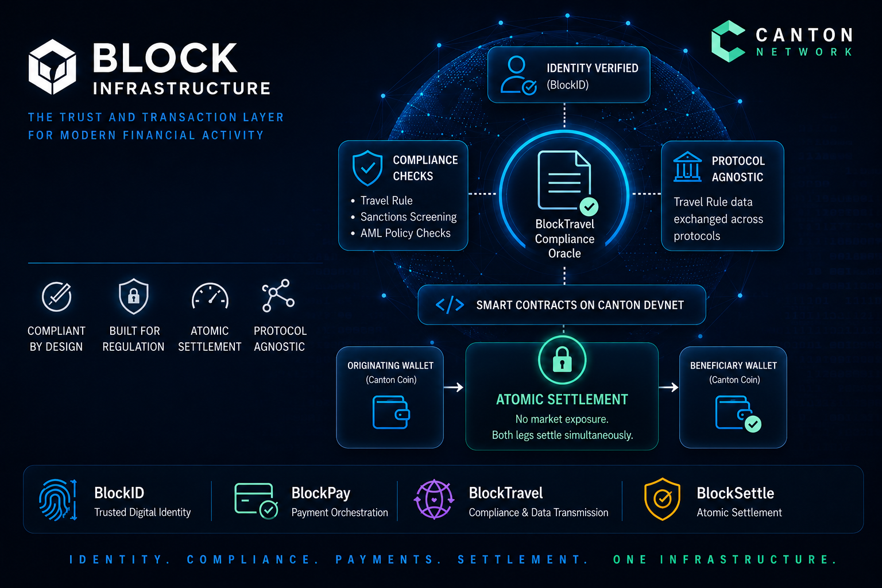Click the bank building icon in Protocol Agnostic card
The width and height of the screenshot is (882, 588).
pos(687,167)
